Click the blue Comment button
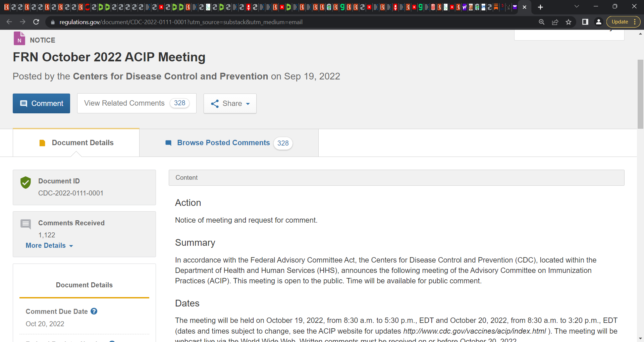This screenshot has height=342, width=644. click(41, 103)
